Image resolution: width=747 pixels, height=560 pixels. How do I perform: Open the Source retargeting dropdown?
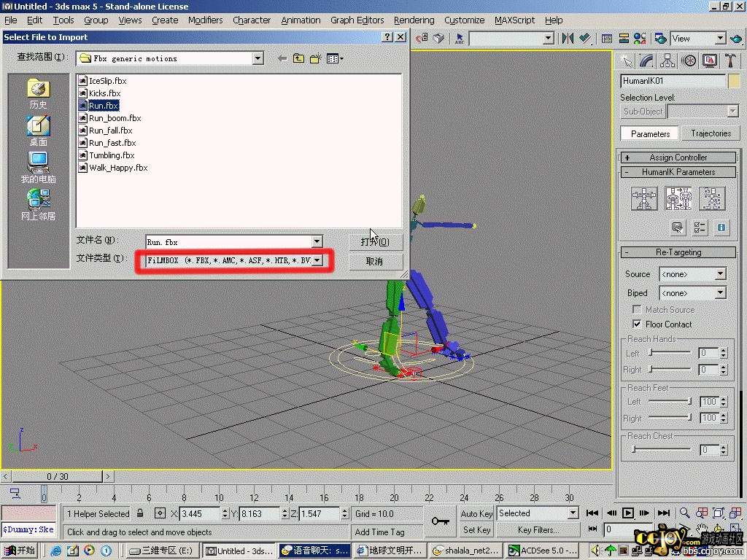click(x=720, y=274)
